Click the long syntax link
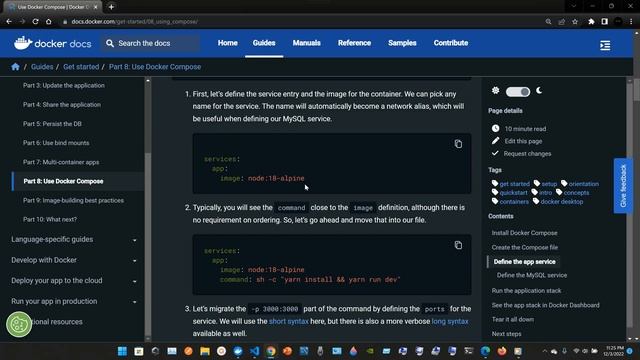 [450, 321]
